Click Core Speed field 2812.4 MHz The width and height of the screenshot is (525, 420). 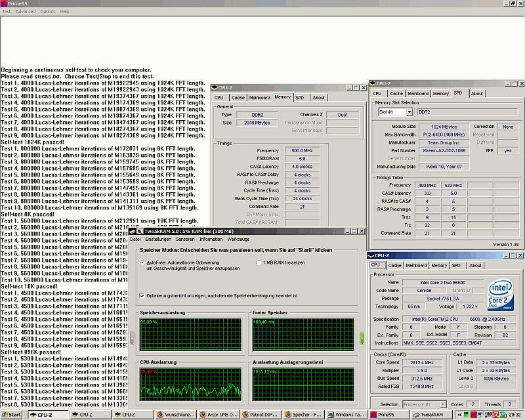click(x=422, y=362)
